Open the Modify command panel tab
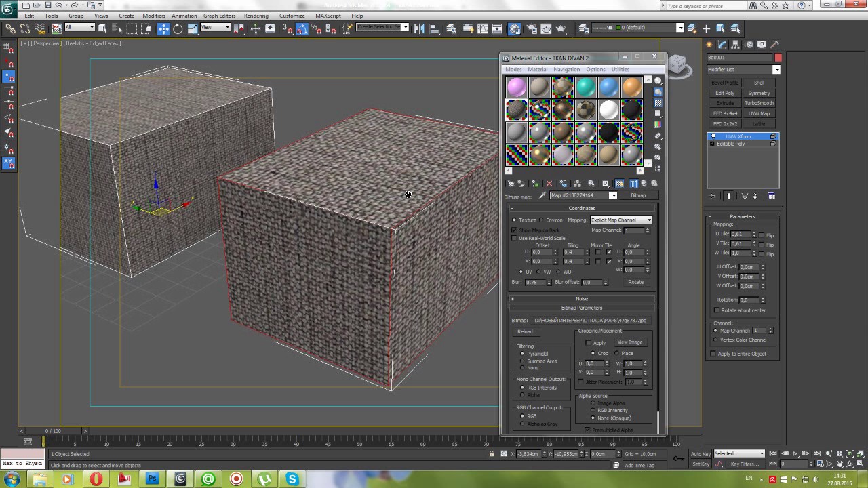 pyautogui.click(x=722, y=45)
